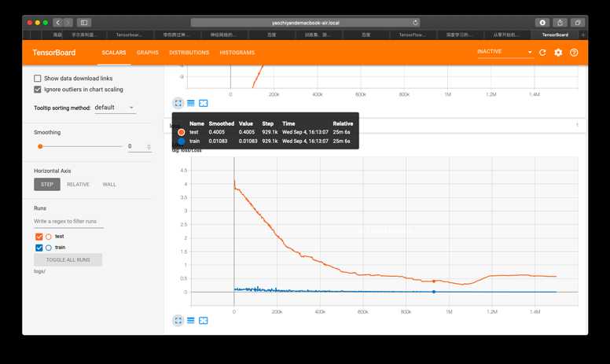610x364 pixels.
Task: Go forward in Safari history
Action: tap(68, 23)
